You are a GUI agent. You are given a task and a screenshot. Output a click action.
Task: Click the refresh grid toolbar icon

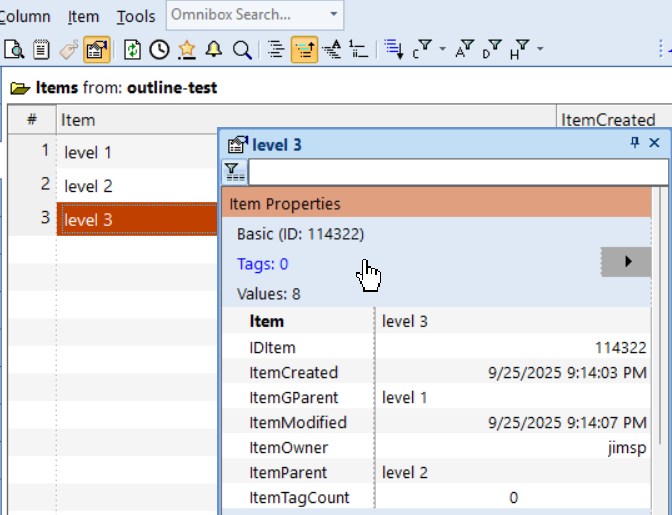pos(133,49)
